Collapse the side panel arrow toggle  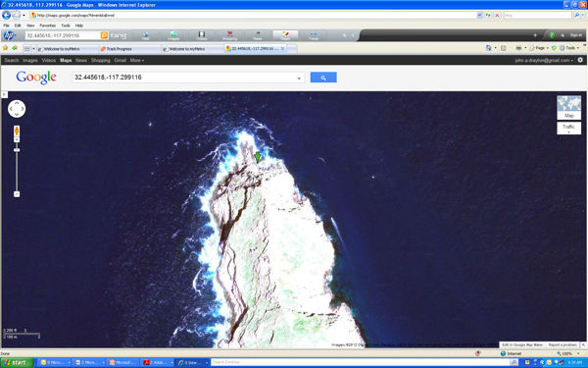click(4, 94)
